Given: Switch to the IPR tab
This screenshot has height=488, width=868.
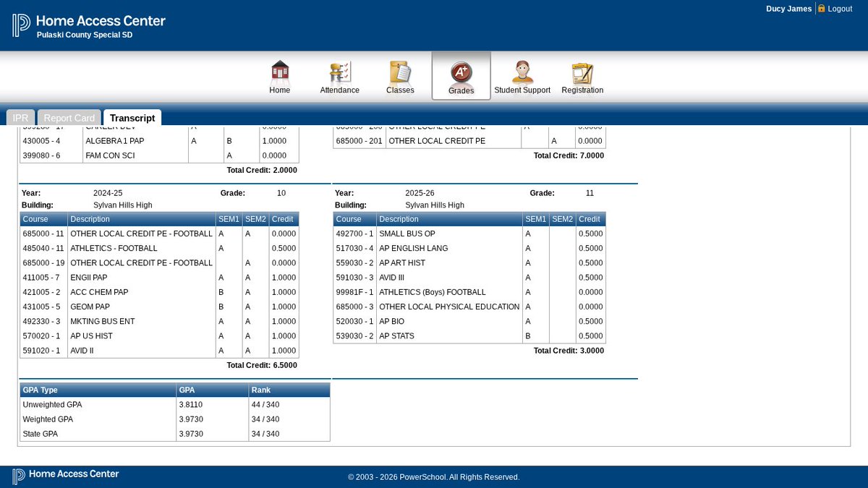Looking at the screenshot, I should (x=21, y=118).
